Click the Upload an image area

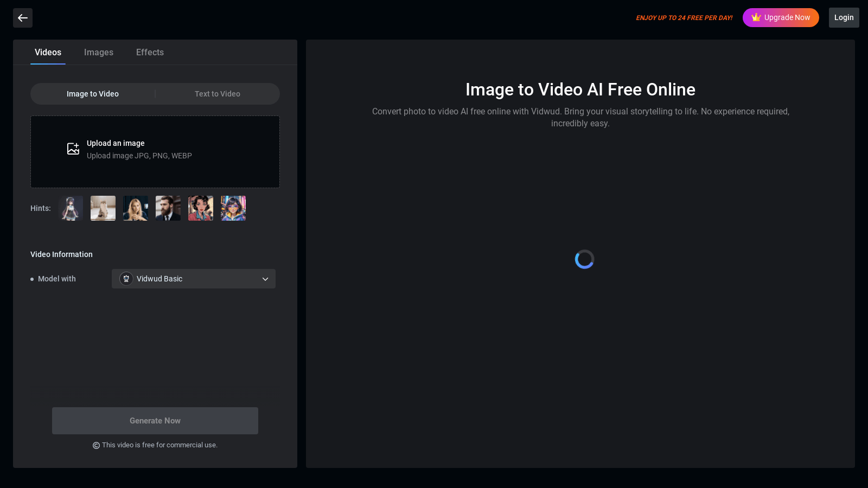click(x=155, y=152)
